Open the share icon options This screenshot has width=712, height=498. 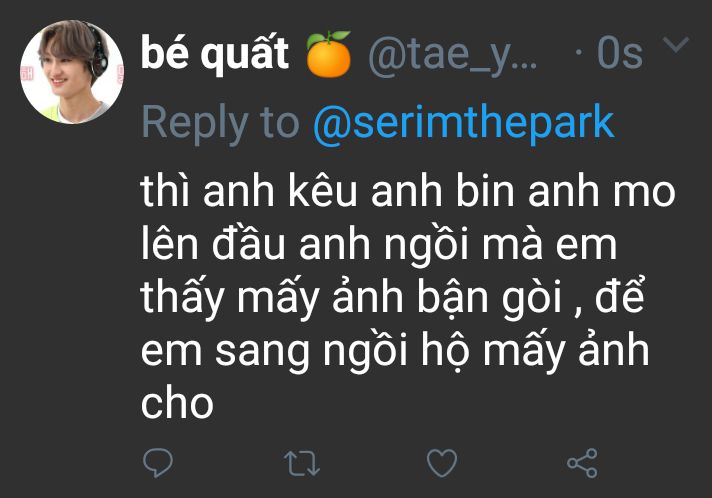[x=583, y=463]
